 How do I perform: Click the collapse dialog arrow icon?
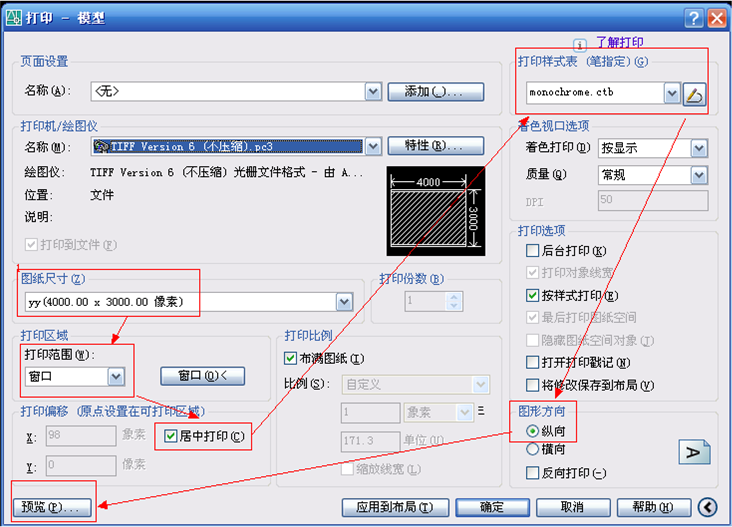point(708,507)
